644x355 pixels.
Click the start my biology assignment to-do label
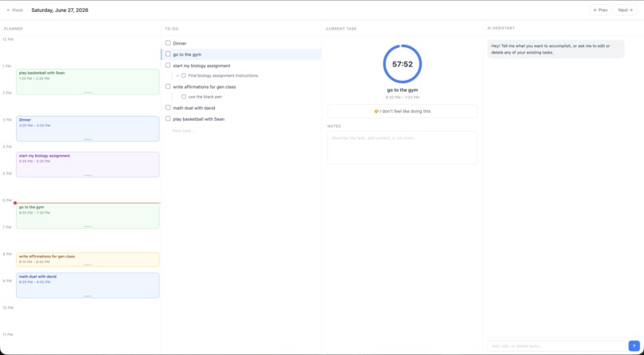coord(201,66)
